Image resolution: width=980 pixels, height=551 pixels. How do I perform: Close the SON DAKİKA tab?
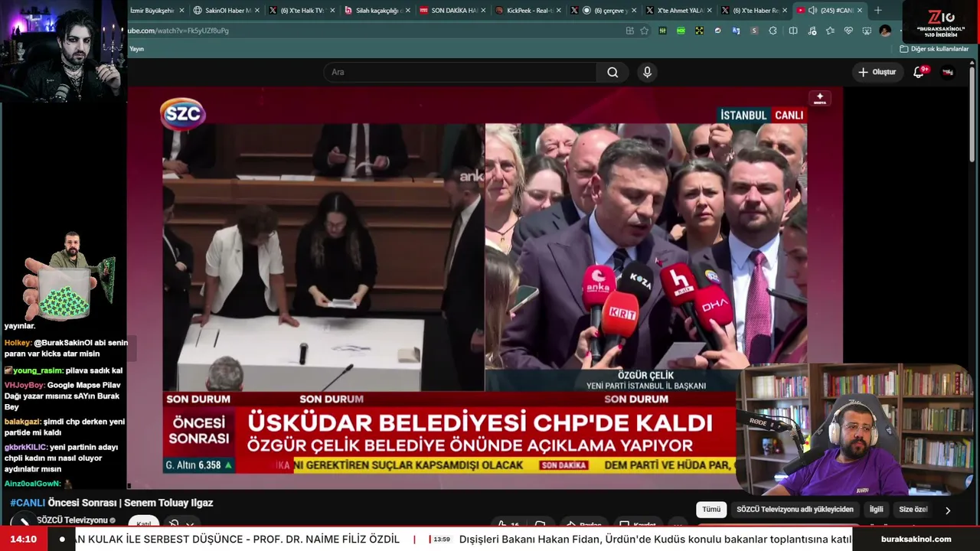tap(482, 10)
